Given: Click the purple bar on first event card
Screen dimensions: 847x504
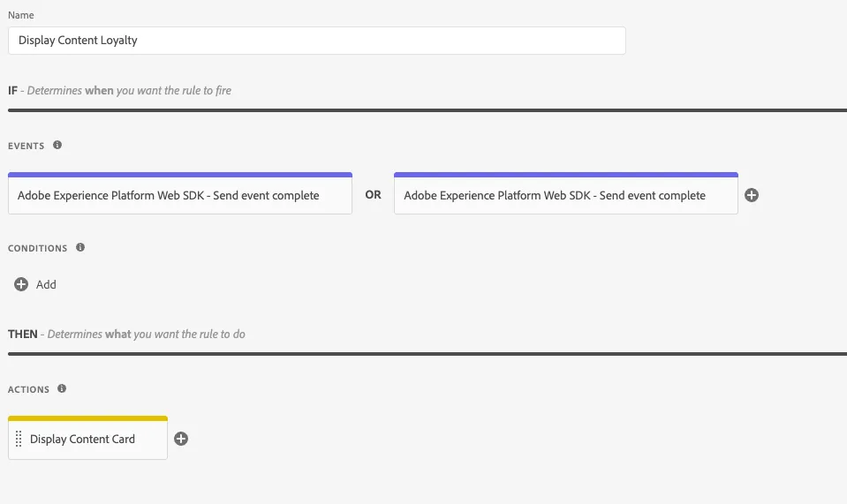Looking at the screenshot, I should pos(180,175).
